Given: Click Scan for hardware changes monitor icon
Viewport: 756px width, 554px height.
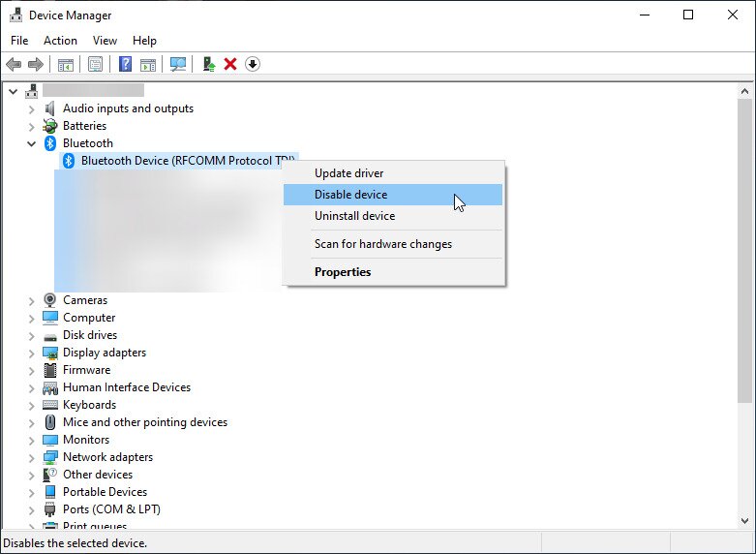Looking at the screenshot, I should pyautogui.click(x=178, y=64).
